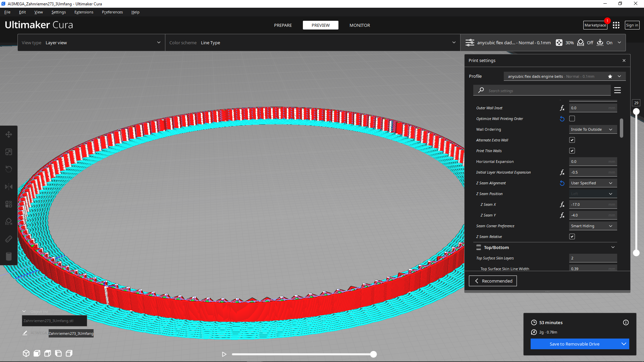Select the Rotate tool in left toolbar

(9, 169)
